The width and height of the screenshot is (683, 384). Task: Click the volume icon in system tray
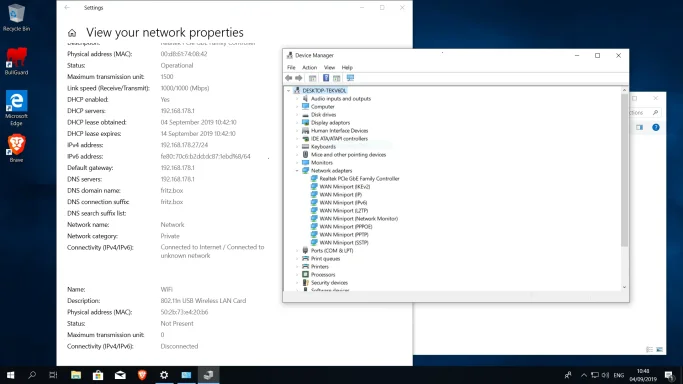pyautogui.click(x=605, y=375)
